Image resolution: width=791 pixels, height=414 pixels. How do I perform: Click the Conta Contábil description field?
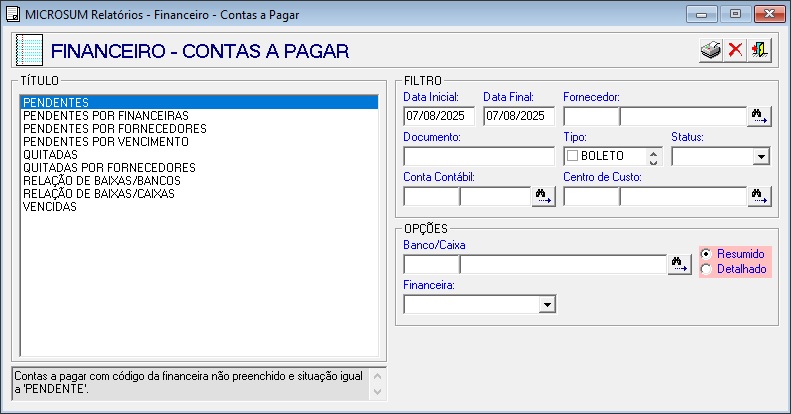(495, 196)
